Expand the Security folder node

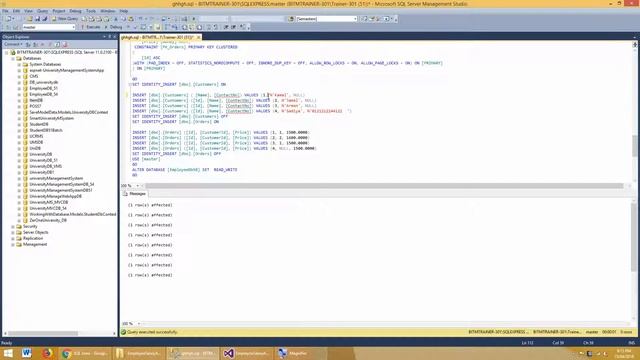pos(13,226)
